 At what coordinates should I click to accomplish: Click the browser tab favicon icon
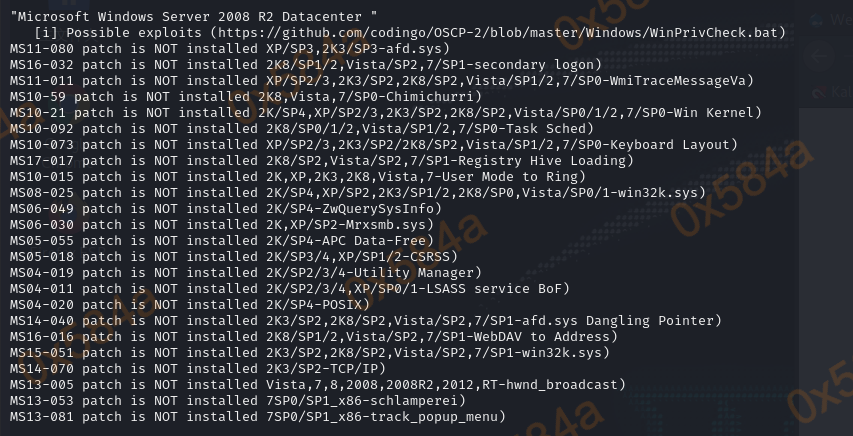[816, 20]
